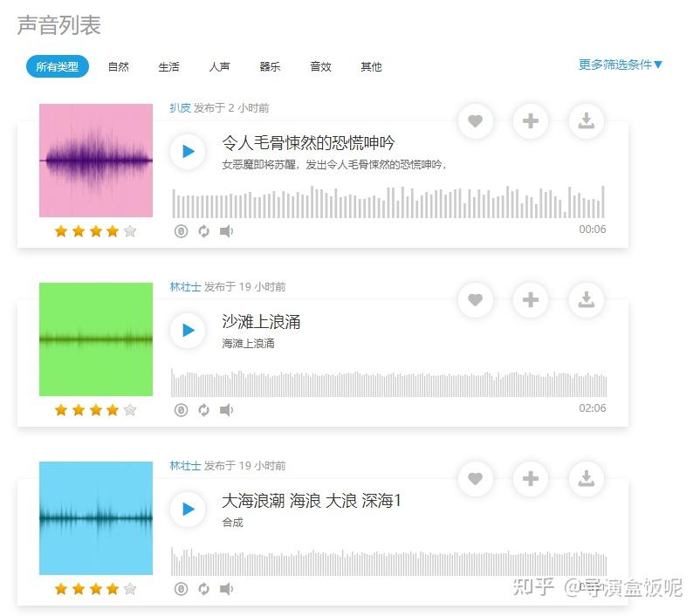Favorite the 恐慌呻吟 sound with the heart icon
Screen dimensions: 700x616
[476, 122]
